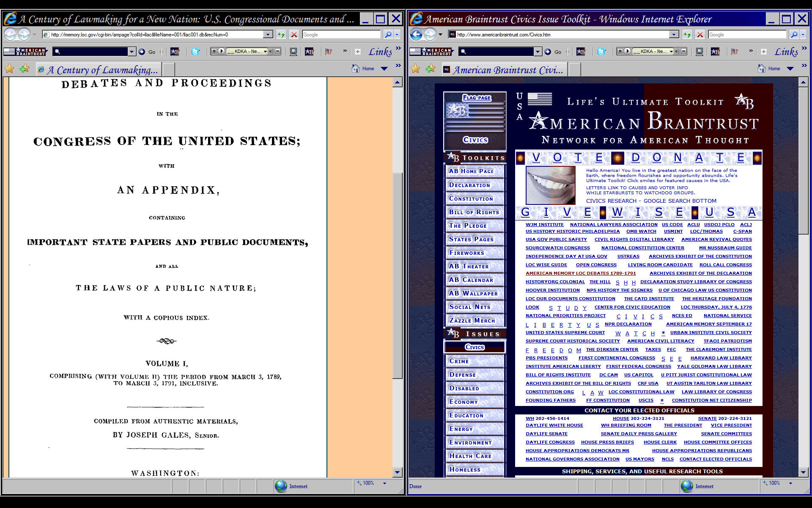Click the Home house icon in the Lawmaking window
Screen dimensions: 812x508
355,69
